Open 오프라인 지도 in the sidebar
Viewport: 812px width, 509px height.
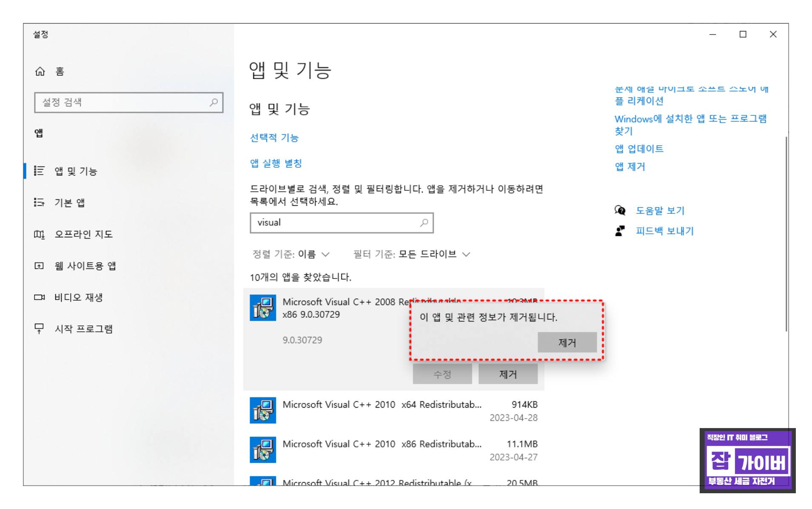(x=83, y=234)
